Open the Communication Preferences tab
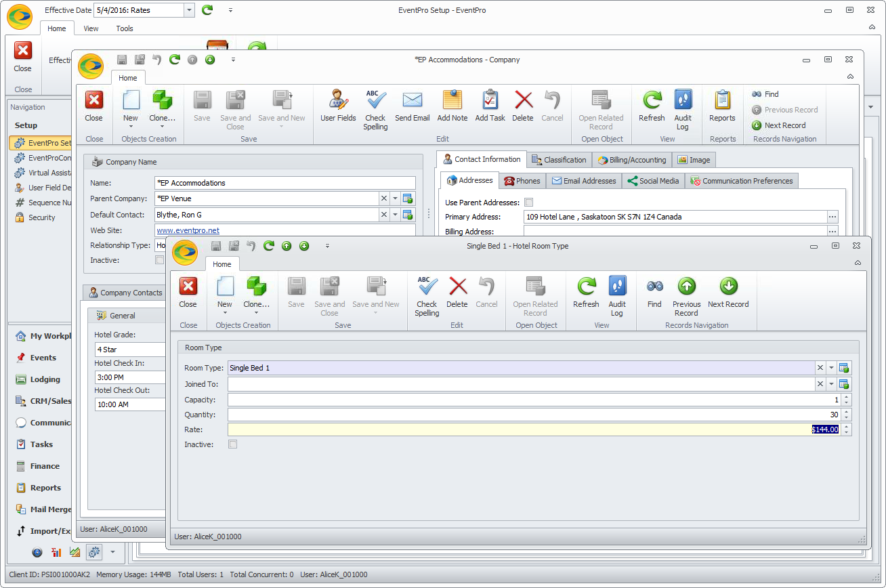The image size is (886, 588). (x=742, y=181)
